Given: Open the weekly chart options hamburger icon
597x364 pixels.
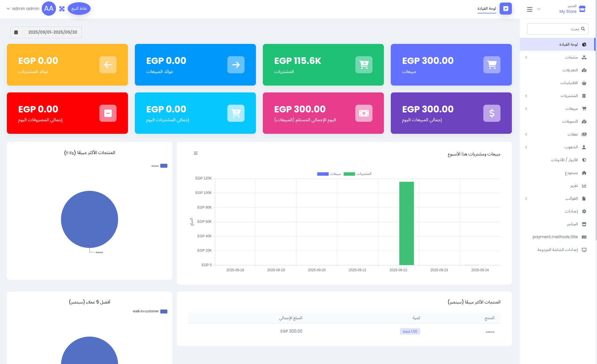Looking at the screenshot, I should [x=196, y=153].
